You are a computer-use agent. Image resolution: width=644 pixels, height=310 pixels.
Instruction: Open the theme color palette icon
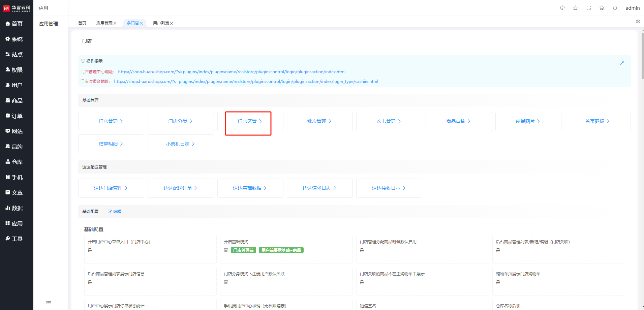[562, 8]
